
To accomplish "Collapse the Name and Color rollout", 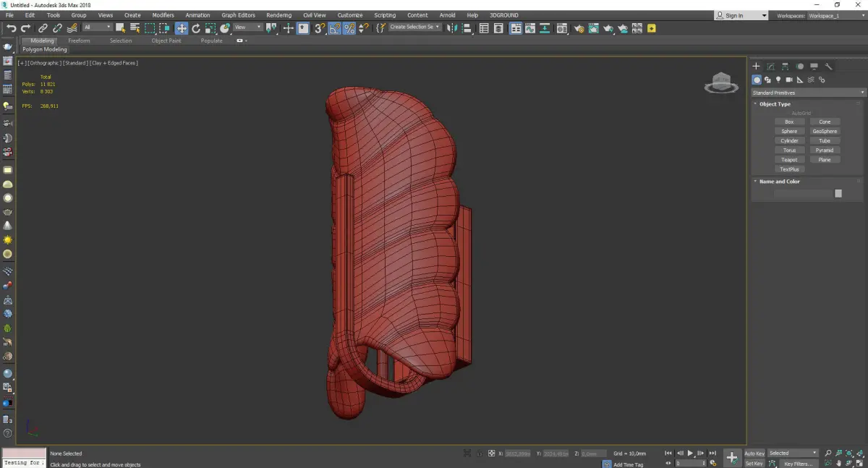I will [779, 182].
